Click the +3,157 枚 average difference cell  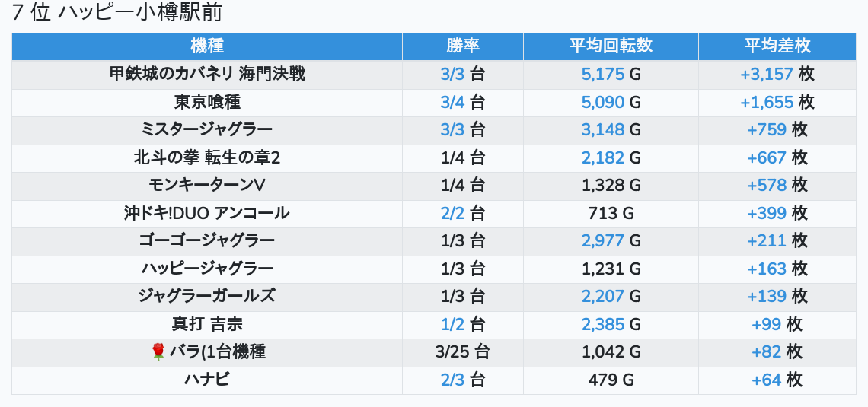(777, 75)
